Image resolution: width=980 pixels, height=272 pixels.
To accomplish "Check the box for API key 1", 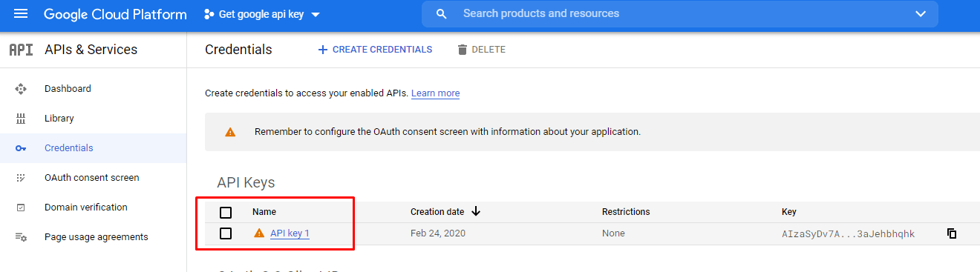I will (x=226, y=233).
